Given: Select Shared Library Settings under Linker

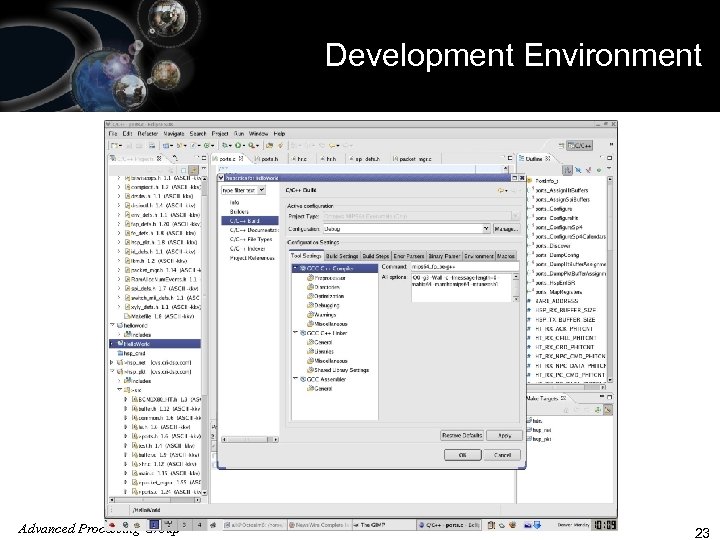Looking at the screenshot, I should pos(338,370).
